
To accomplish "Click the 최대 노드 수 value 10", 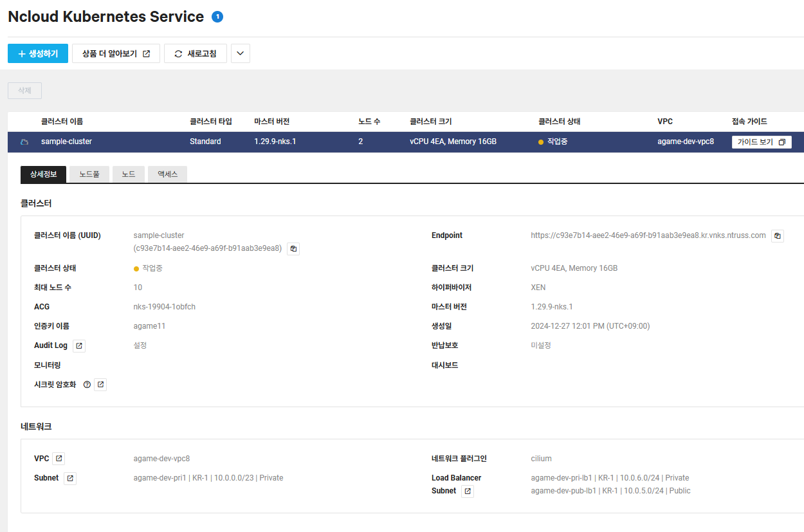I will pos(138,288).
